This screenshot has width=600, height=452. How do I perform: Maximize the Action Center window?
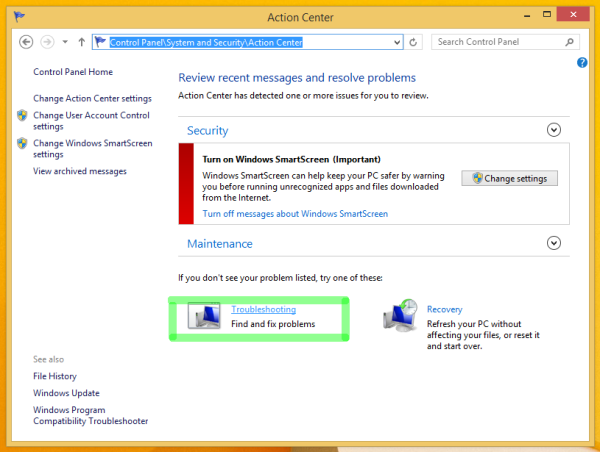tap(547, 15)
